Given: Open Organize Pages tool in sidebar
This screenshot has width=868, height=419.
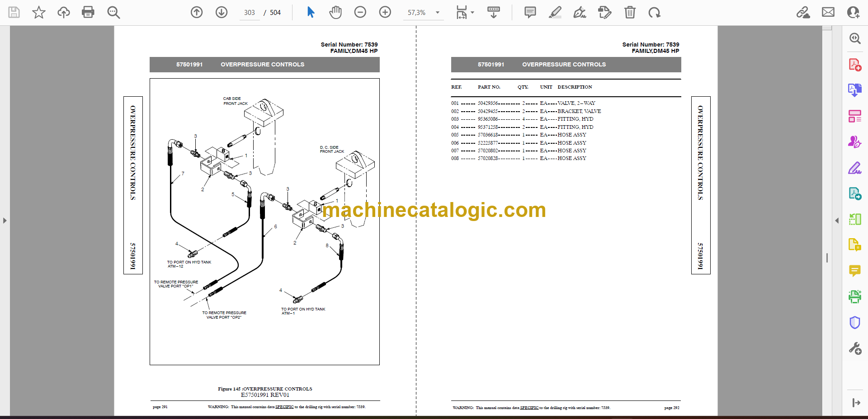Looking at the screenshot, I should [x=855, y=116].
